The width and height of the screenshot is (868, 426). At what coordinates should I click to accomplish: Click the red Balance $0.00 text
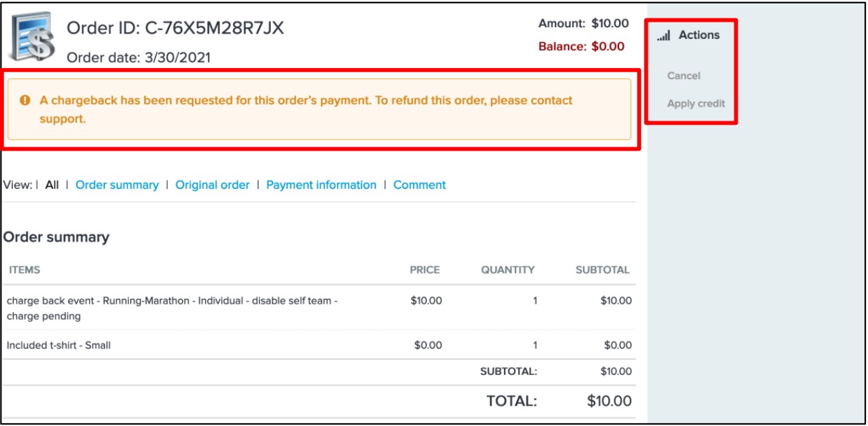click(582, 46)
